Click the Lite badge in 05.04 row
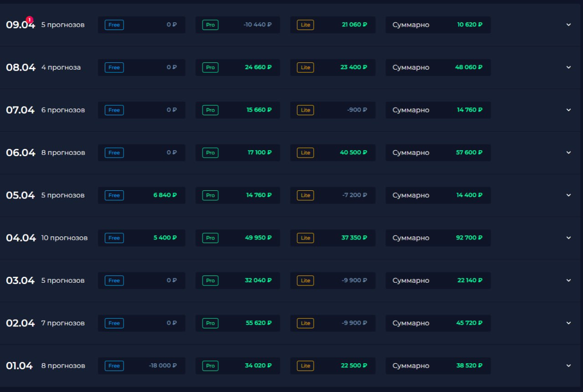This screenshot has height=392, width=583. click(x=305, y=195)
